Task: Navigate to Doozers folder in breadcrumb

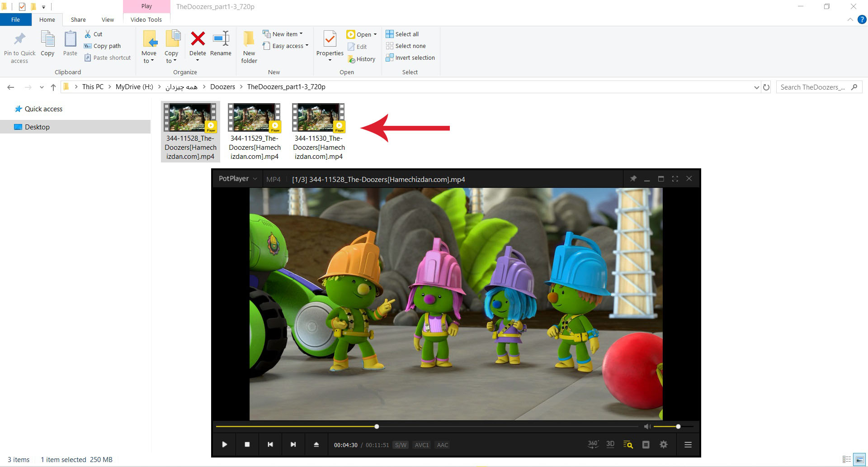Action: click(x=222, y=87)
